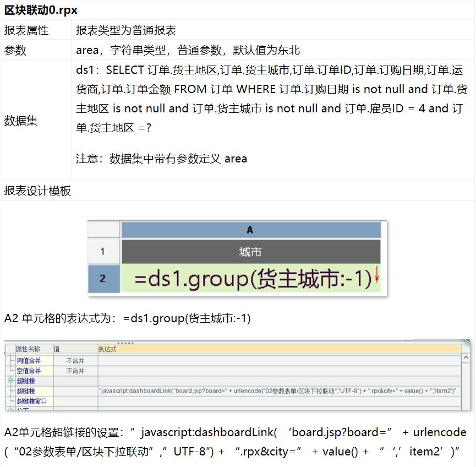
Task: Click cell A2 with =ds1.group(货主城市:-1)
Action: click(x=251, y=278)
